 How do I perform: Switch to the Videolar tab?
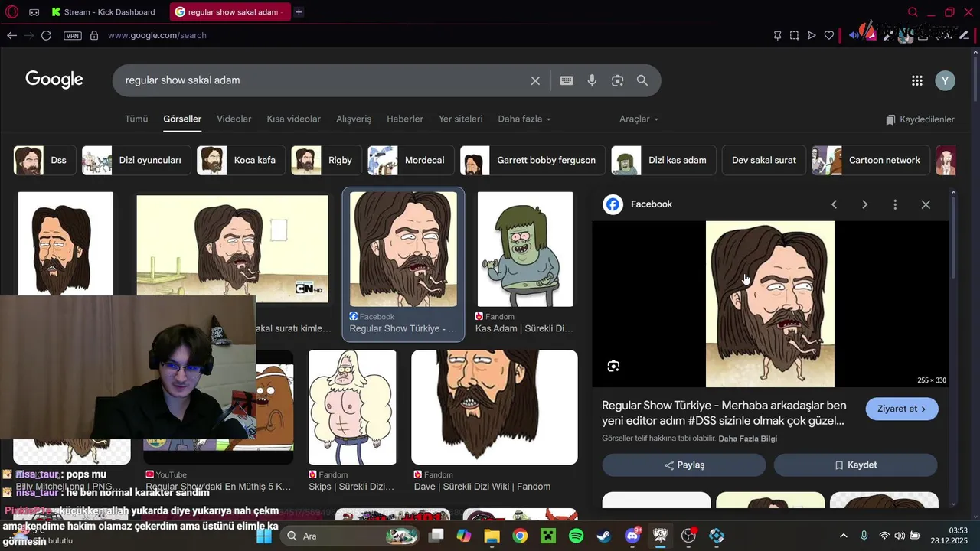pos(234,119)
